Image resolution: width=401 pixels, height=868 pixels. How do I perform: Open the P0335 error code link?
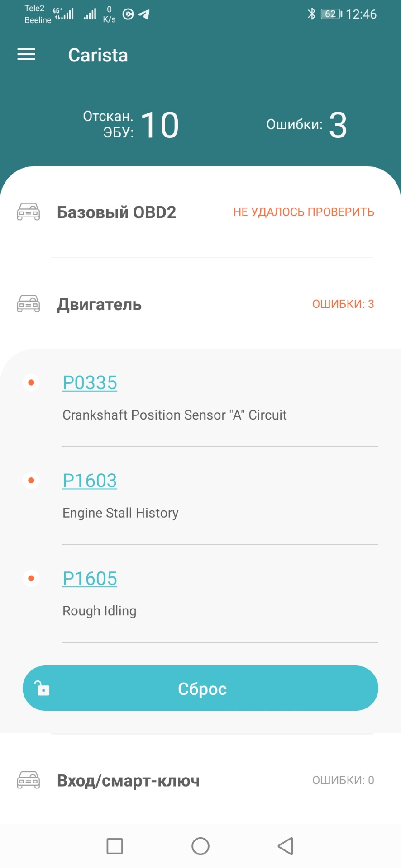point(90,383)
